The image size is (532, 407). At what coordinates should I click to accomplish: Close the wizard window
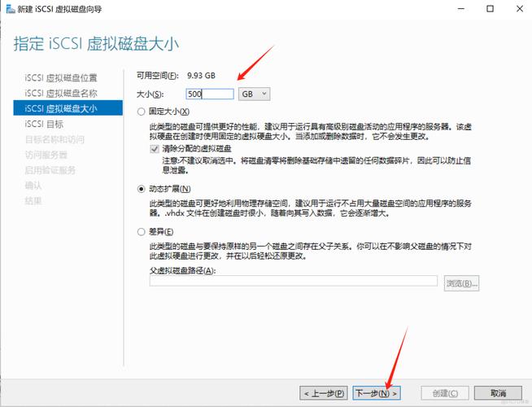520,8
